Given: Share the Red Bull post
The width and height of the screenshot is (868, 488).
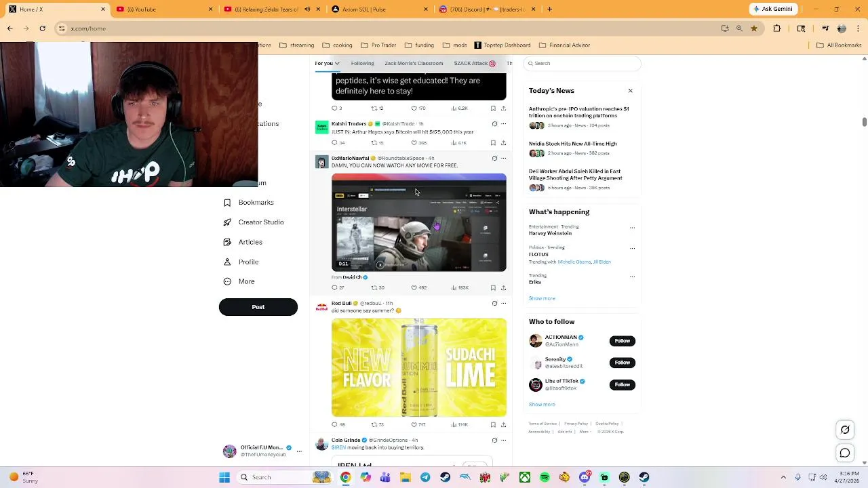Looking at the screenshot, I should point(503,424).
